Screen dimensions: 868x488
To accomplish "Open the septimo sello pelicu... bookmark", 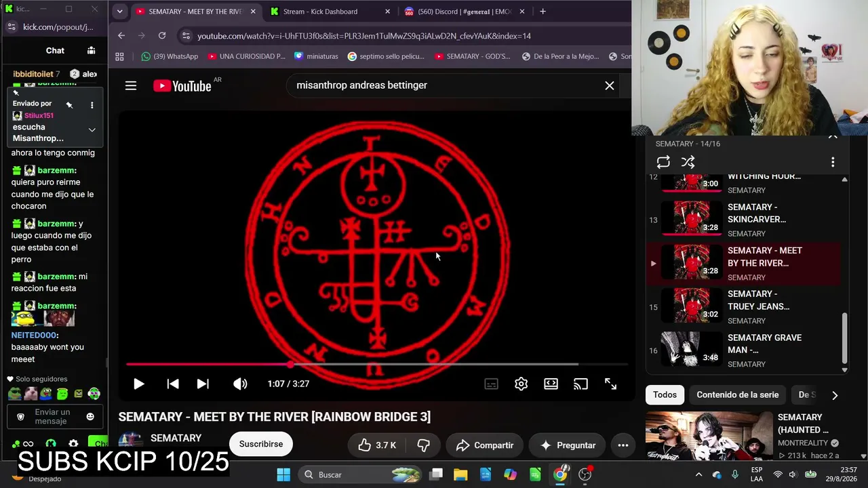I will [x=386, y=56].
